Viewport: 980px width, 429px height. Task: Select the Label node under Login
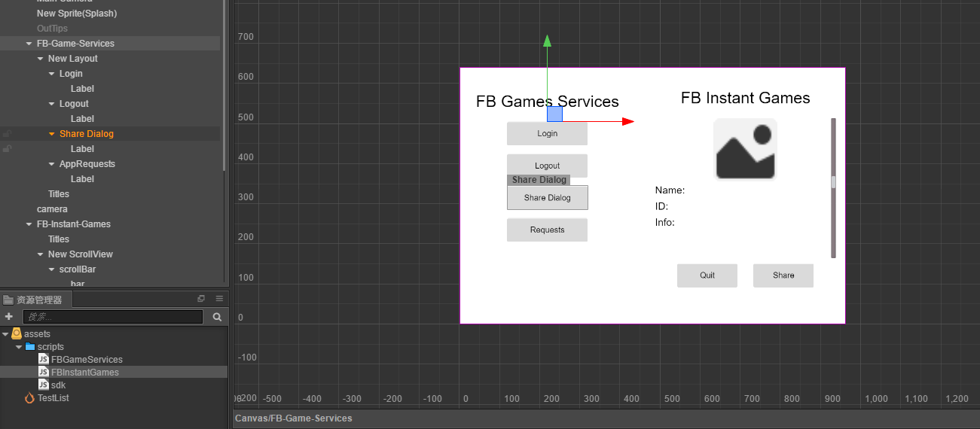pos(82,89)
